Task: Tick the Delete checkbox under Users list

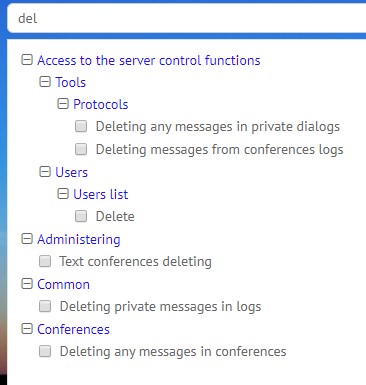Action: coord(81,216)
